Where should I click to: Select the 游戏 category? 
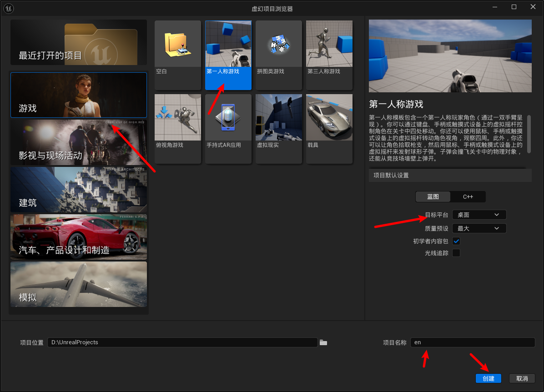pyautogui.click(x=79, y=95)
